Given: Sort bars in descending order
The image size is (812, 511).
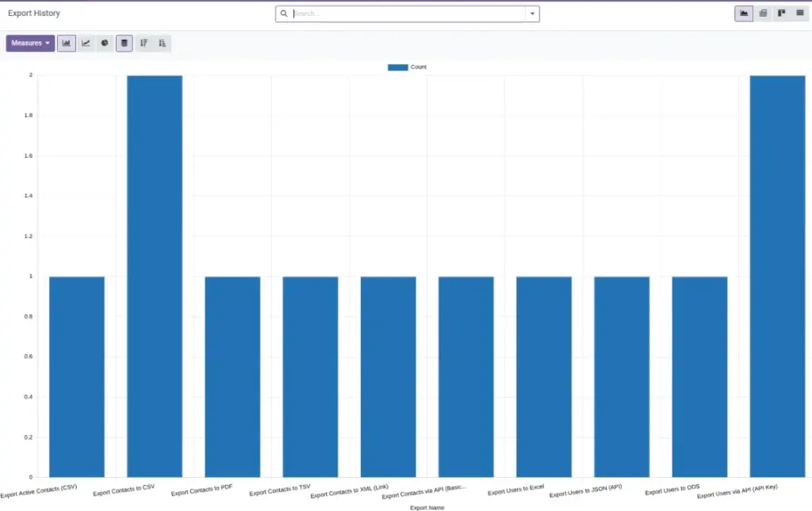Looking at the screenshot, I should click(x=144, y=43).
